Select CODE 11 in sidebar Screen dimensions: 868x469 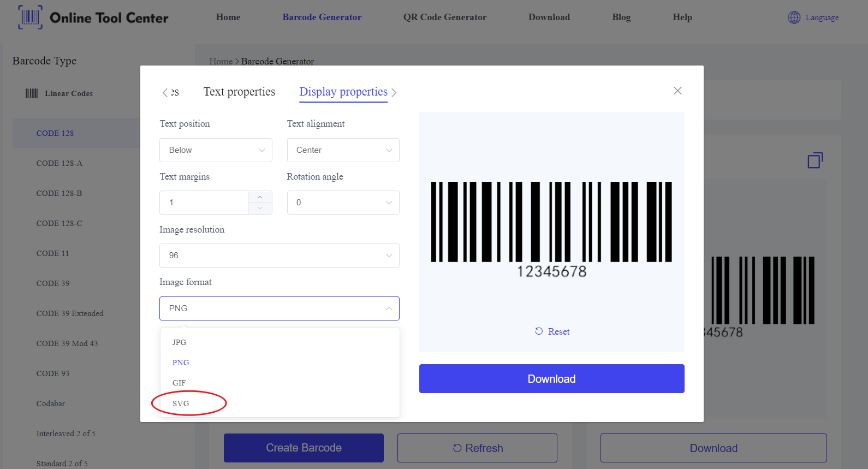pos(52,253)
